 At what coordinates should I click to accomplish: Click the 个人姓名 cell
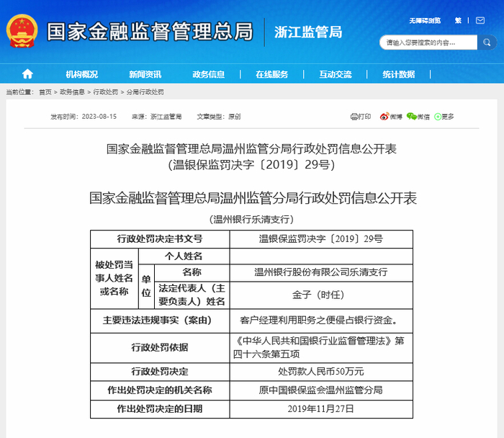pos(184,256)
